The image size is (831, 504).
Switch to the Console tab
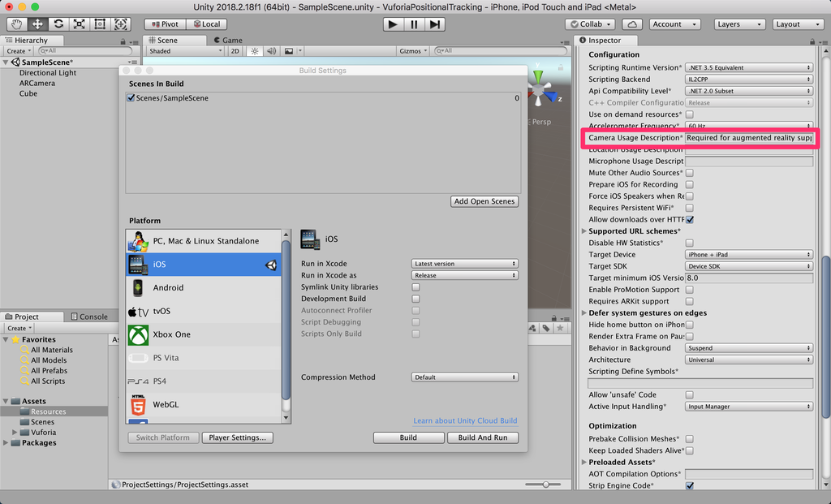pos(89,317)
